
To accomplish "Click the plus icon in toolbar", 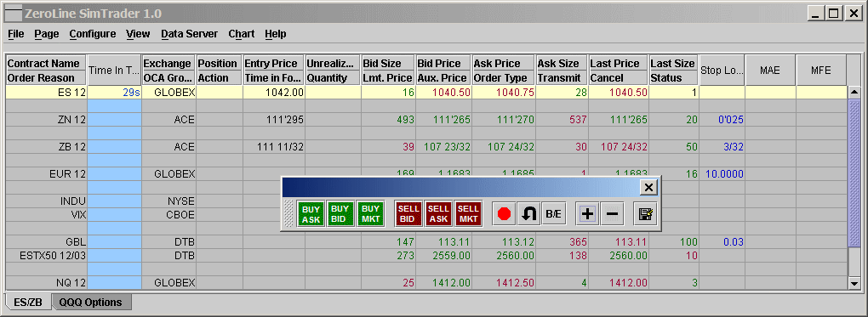I will [587, 214].
